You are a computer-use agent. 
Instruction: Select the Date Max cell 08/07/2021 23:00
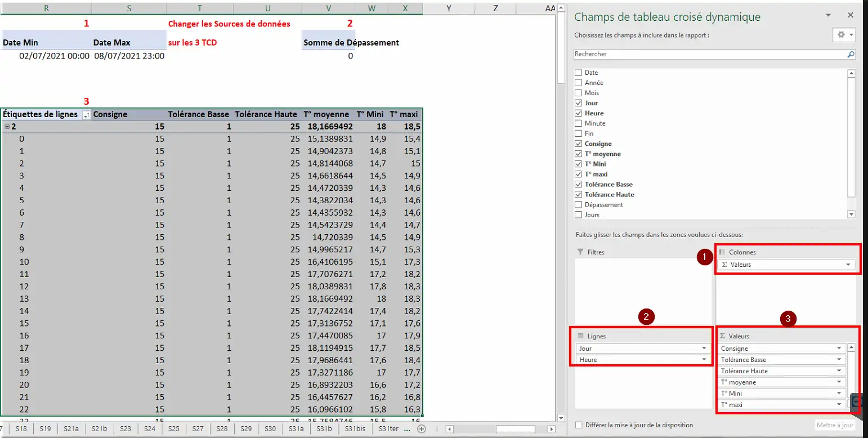(x=129, y=56)
